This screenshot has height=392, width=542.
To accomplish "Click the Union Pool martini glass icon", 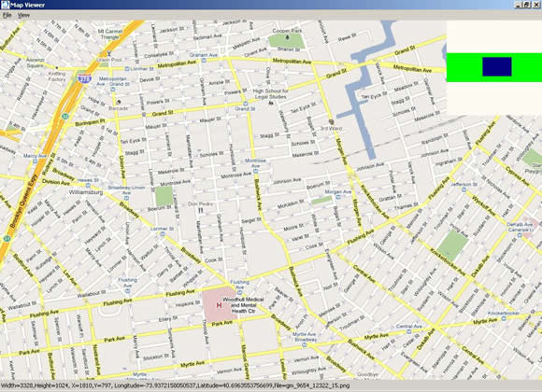I will (109, 53).
